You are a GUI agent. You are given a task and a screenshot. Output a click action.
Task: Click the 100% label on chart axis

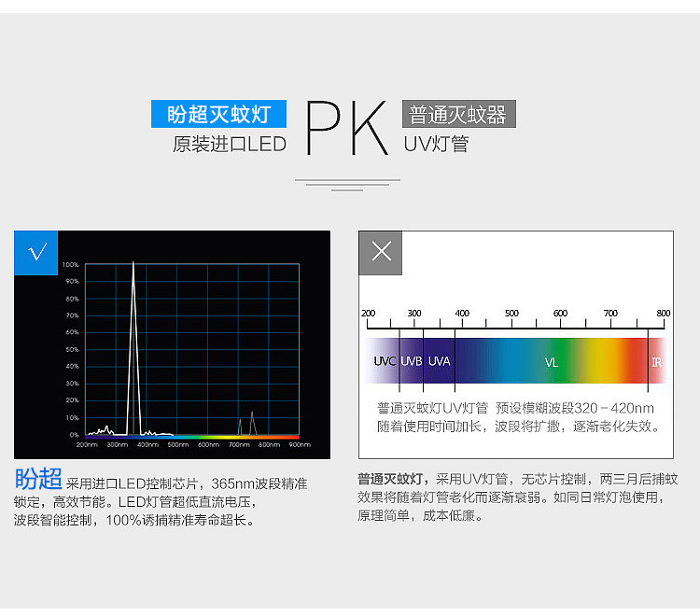71,265
